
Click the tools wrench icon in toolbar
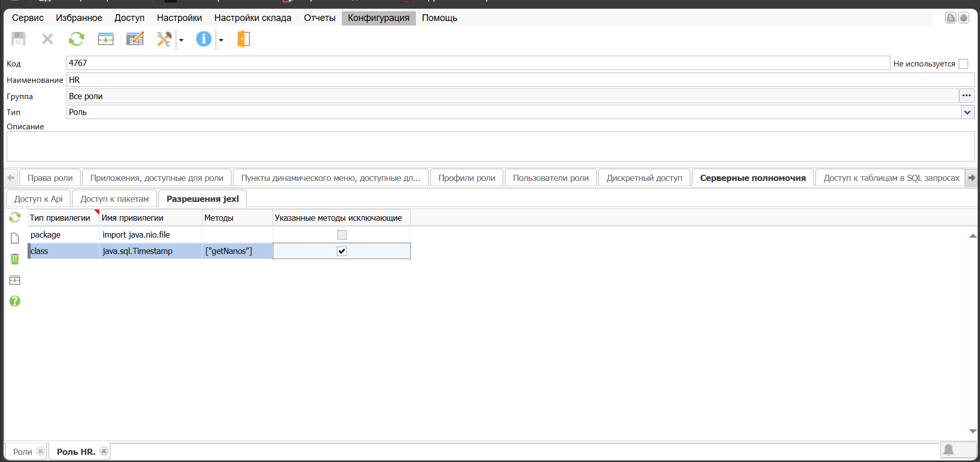tap(164, 39)
